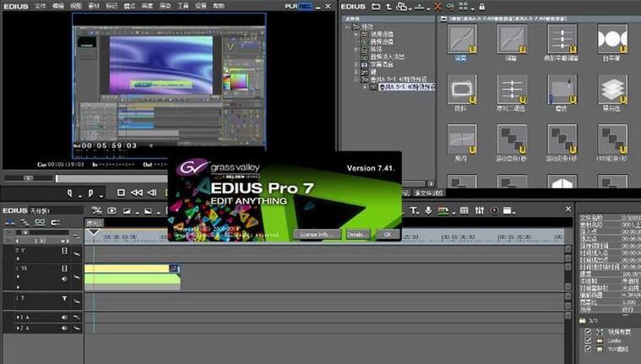Screen dimensions: 641x364
Task: Select the 音频滤镜 folder in the effect tree
Action: (382, 42)
